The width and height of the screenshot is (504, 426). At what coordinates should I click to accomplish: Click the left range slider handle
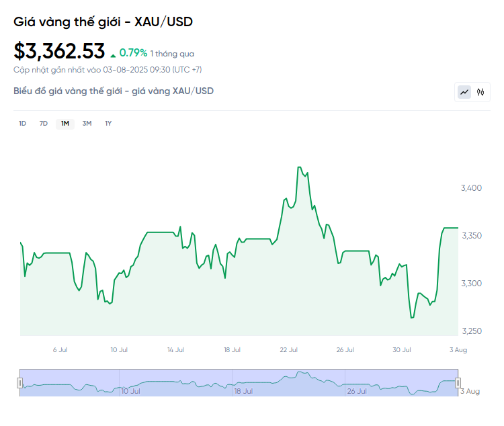[19, 383]
